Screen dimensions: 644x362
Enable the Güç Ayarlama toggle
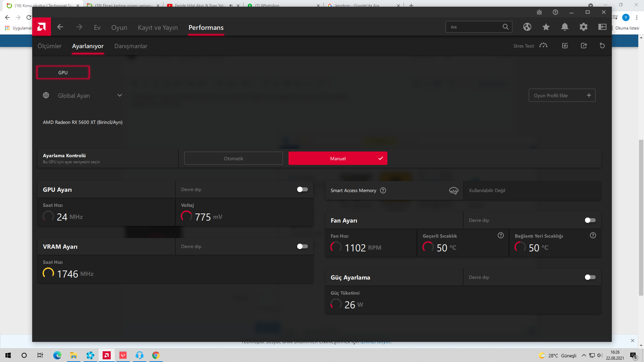[x=590, y=277]
